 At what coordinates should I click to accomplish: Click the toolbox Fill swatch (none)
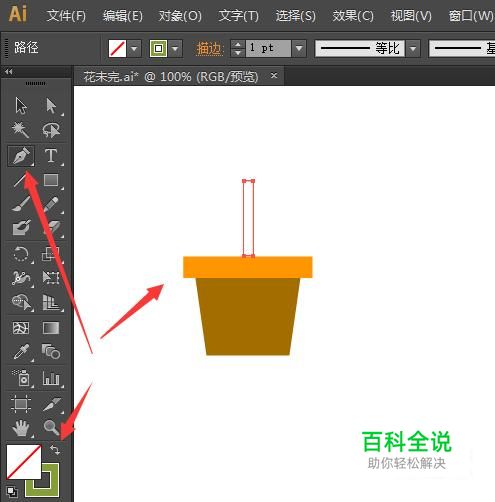point(24,462)
